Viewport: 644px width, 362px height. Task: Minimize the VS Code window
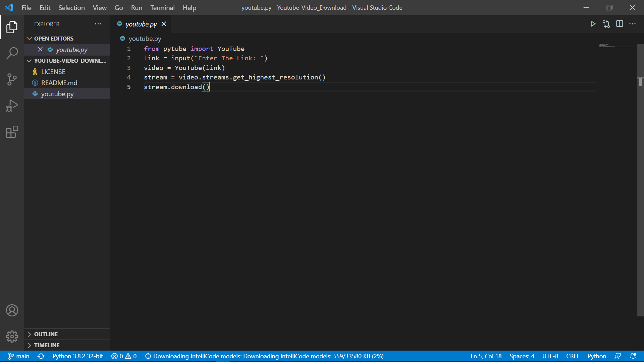click(x=586, y=7)
